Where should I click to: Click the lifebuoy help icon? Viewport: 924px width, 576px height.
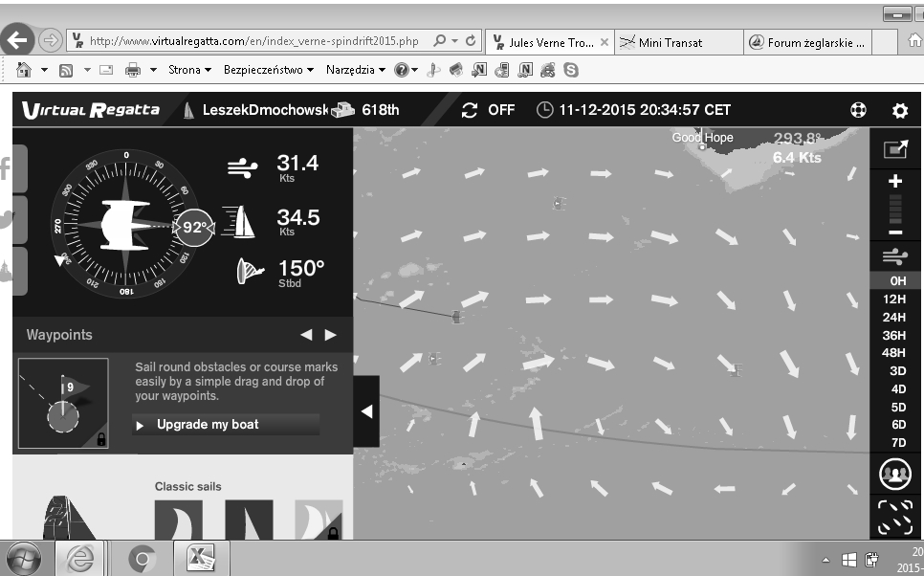[858, 110]
